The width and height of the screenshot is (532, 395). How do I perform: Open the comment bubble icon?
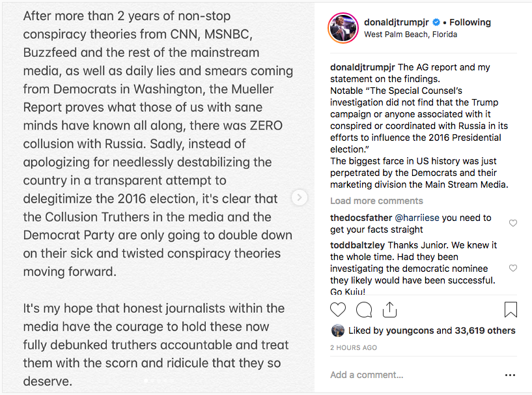[364, 310]
